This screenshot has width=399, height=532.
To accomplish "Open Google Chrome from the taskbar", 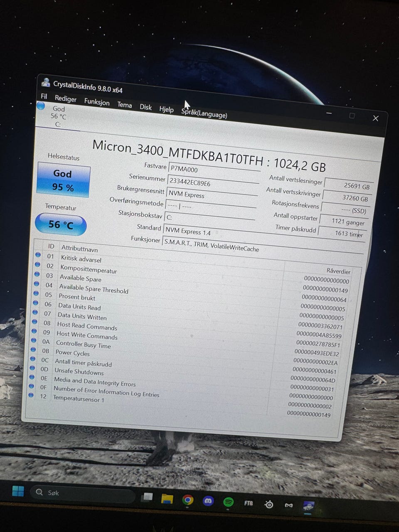I will (x=188, y=500).
